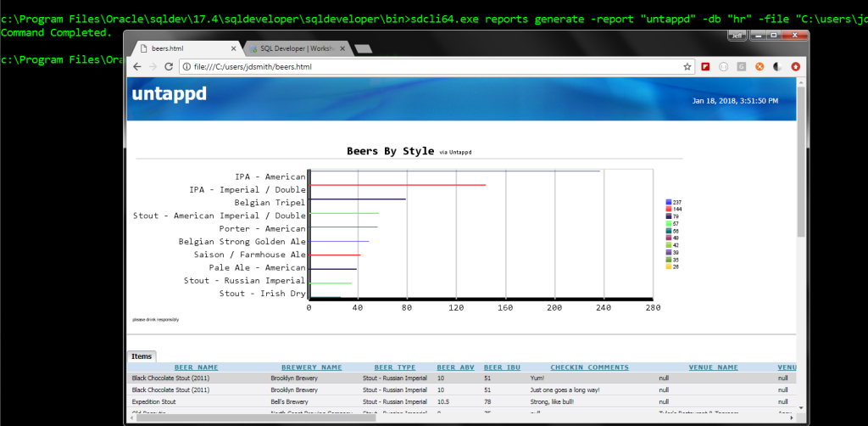Click the Jeff profile button
868x426 pixels.
click(737, 36)
